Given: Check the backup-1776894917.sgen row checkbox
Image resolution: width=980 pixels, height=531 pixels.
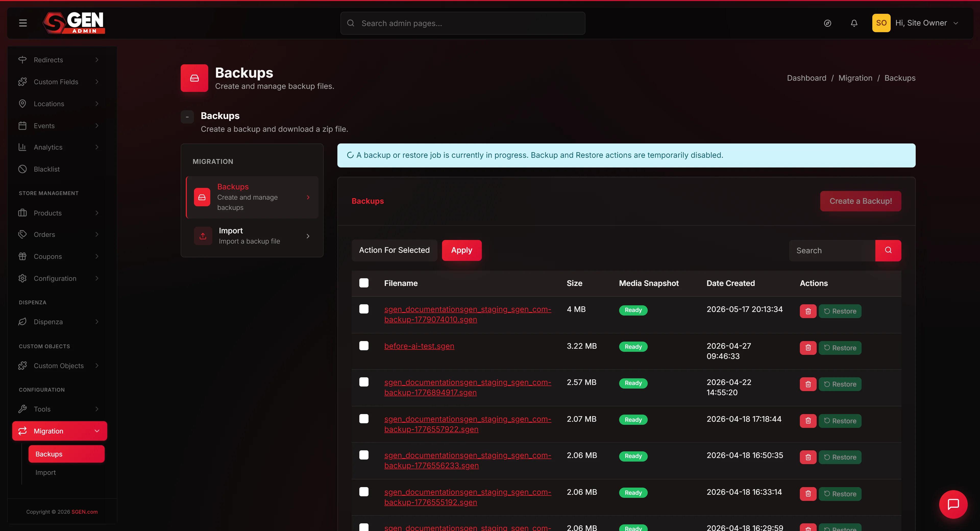Looking at the screenshot, I should click(364, 382).
